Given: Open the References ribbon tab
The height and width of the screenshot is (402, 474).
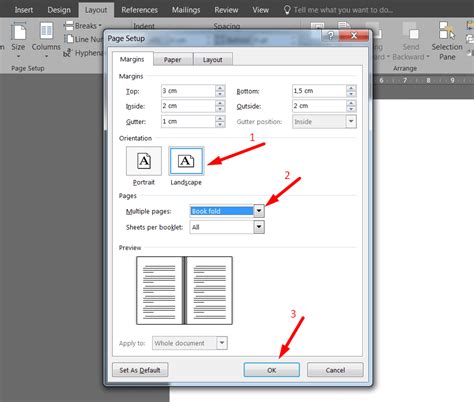Looking at the screenshot, I should [139, 10].
